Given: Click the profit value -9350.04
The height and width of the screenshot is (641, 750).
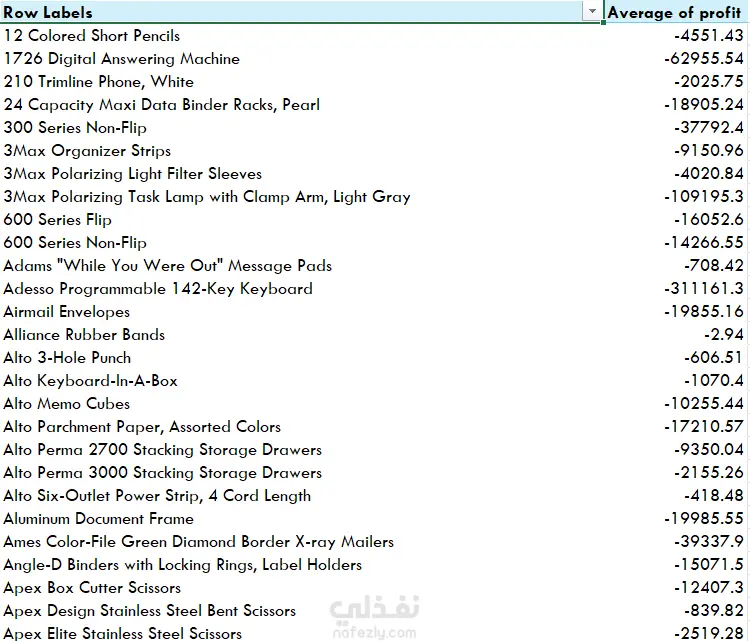Looking at the screenshot, I should point(709,450).
